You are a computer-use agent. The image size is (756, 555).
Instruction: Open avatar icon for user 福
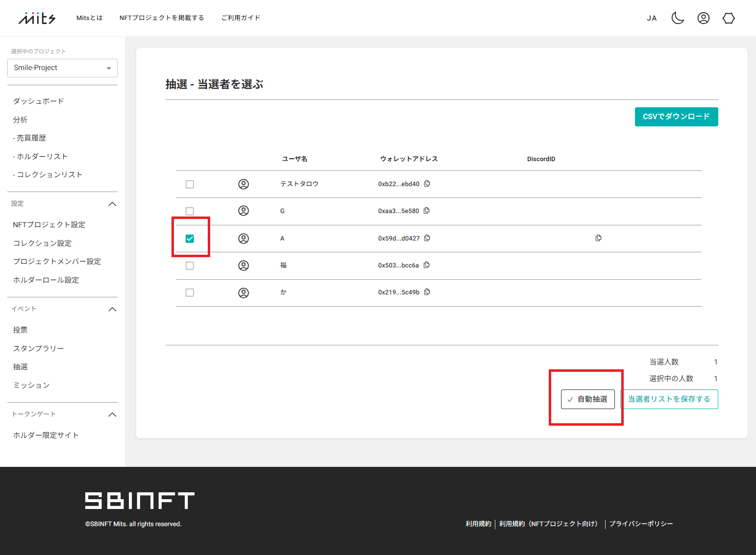(244, 265)
